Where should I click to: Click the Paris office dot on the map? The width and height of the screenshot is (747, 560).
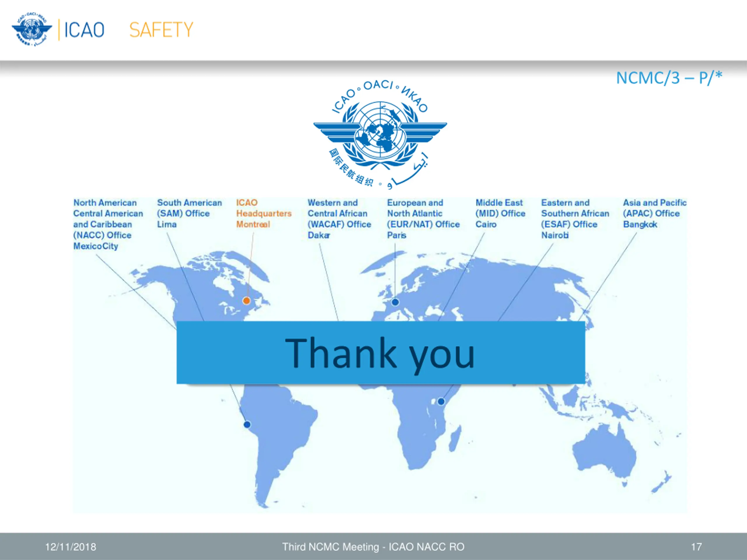(x=395, y=302)
